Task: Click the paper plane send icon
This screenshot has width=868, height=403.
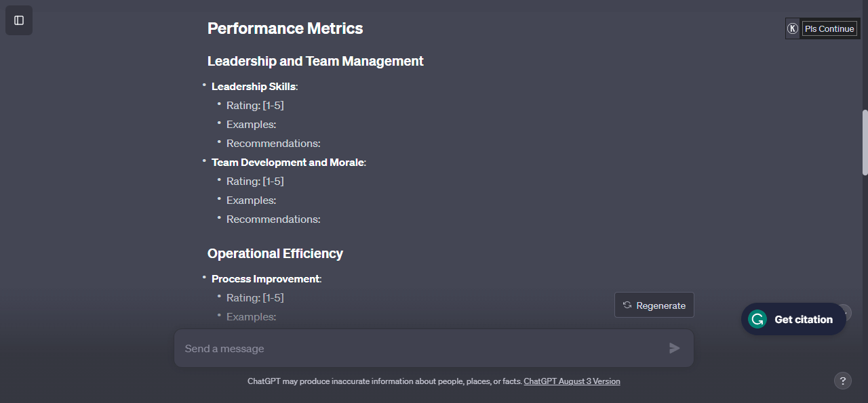Action: [x=674, y=348]
